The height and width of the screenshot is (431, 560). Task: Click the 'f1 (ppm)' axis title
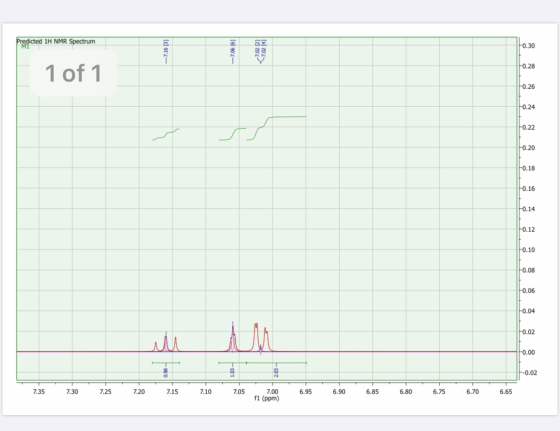tap(267, 398)
